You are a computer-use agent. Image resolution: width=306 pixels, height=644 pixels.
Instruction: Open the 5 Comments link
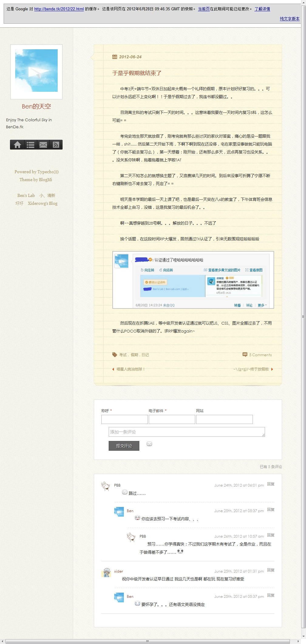260,355
